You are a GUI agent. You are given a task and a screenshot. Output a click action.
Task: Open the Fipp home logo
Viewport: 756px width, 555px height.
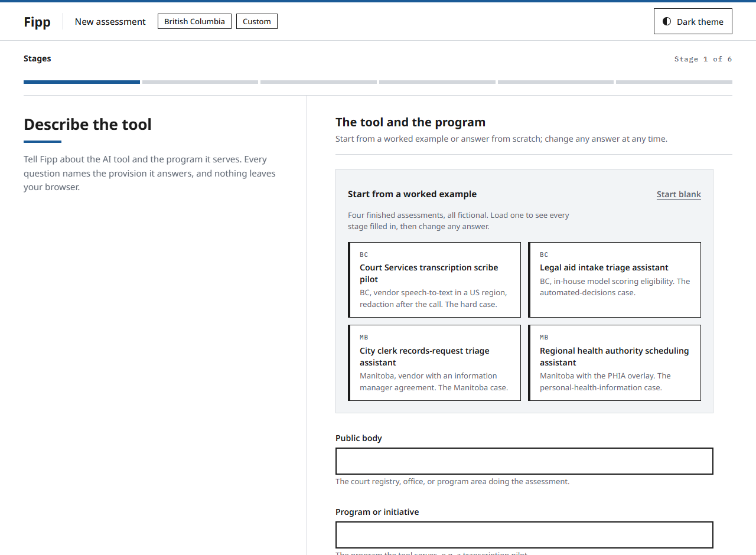pyautogui.click(x=37, y=22)
